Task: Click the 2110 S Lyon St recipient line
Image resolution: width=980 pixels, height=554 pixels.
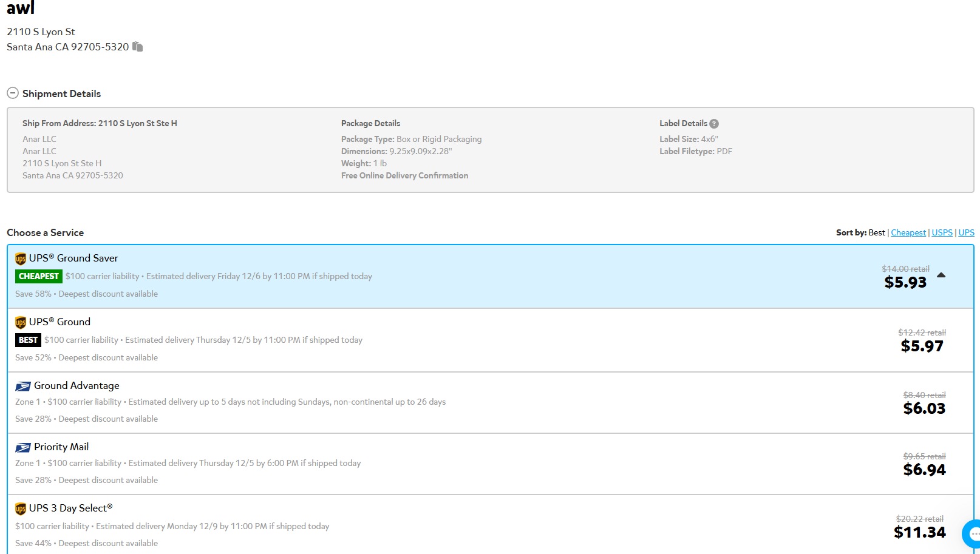Action: point(41,32)
